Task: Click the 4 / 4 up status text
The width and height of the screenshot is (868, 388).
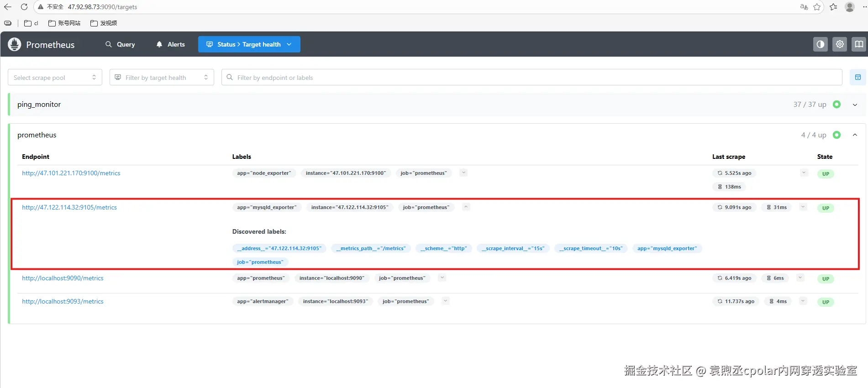Action: pos(814,135)
